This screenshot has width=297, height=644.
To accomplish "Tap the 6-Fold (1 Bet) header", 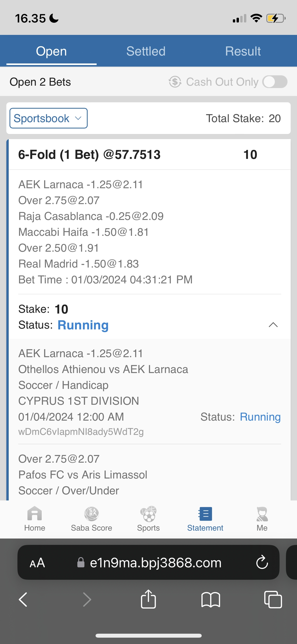I will pyautogui.click(x=89, y=155).
